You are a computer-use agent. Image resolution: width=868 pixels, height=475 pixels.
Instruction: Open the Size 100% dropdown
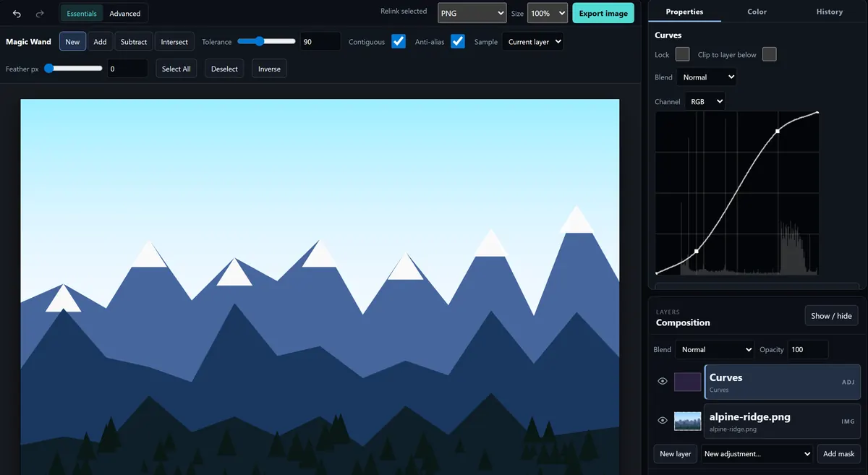(x=548, y=13)
